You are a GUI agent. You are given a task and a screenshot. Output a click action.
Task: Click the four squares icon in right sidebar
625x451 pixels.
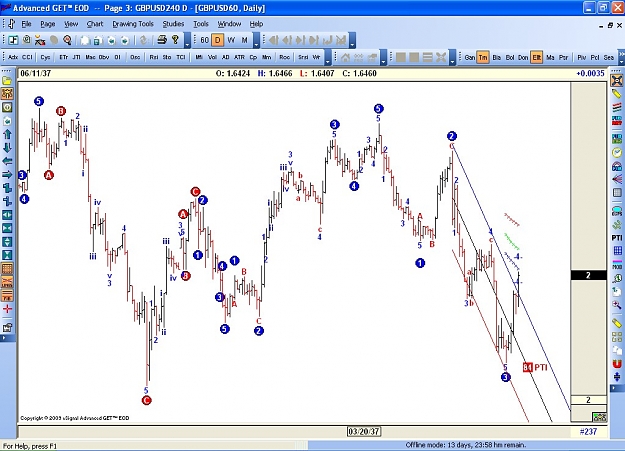point(617,337)
